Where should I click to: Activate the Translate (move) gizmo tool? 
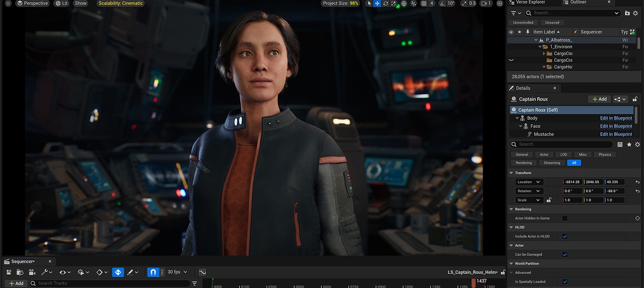377,3
